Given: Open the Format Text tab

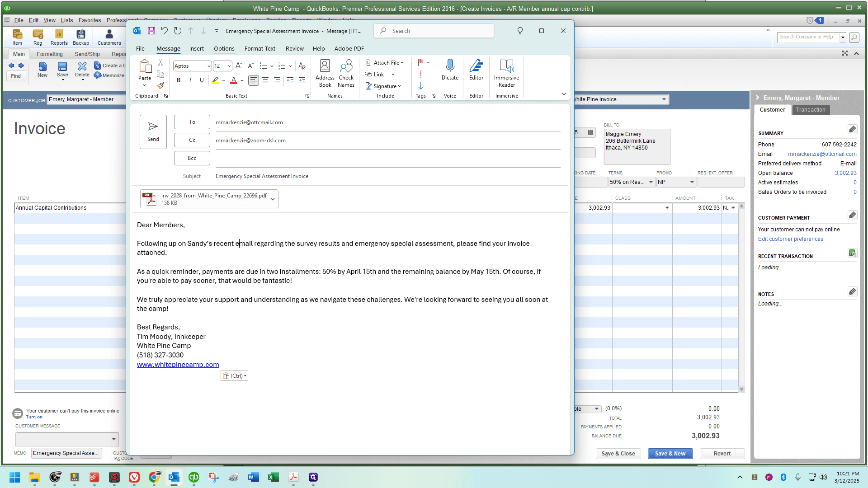Looking at the screenshot, I should (x=259, y=48).
